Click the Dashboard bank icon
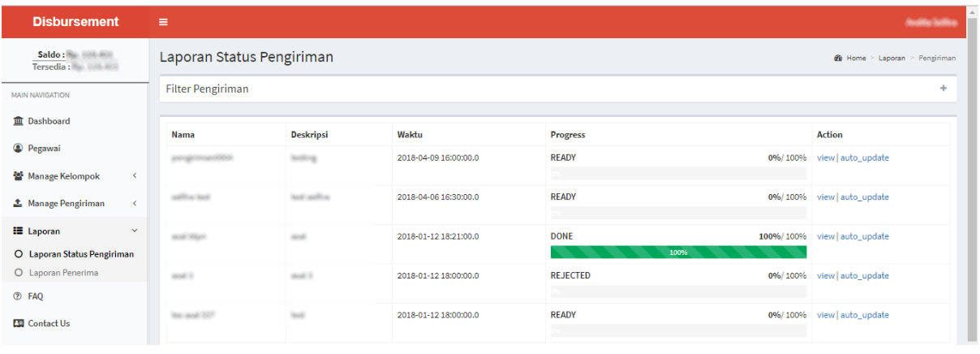 click(x=18, y=121)
